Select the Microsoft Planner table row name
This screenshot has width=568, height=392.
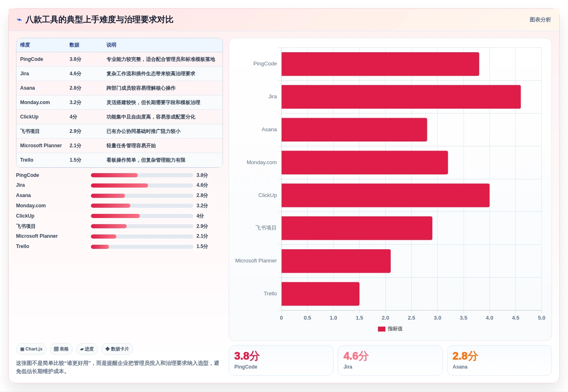(41, 146)
